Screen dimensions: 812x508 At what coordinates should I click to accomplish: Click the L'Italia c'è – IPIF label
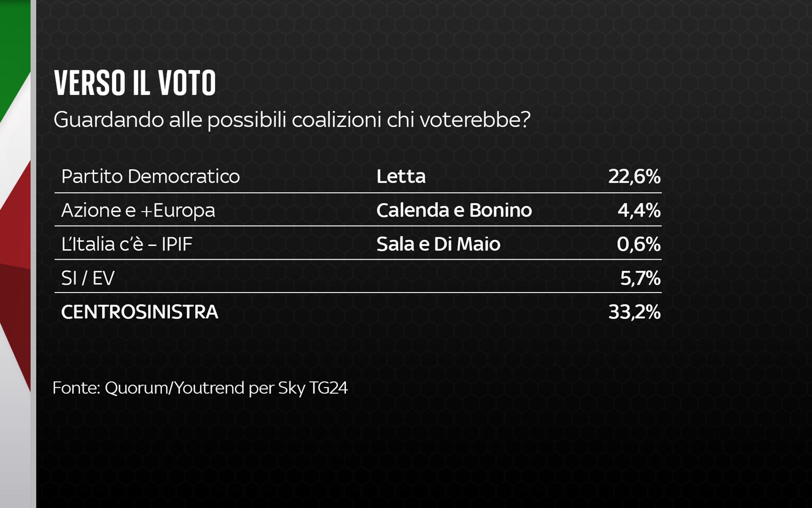pos(127,244)
